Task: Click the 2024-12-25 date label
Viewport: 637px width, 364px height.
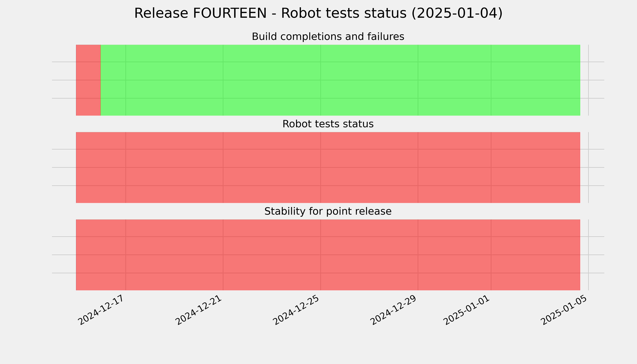Action: click(x=296, y=310)
